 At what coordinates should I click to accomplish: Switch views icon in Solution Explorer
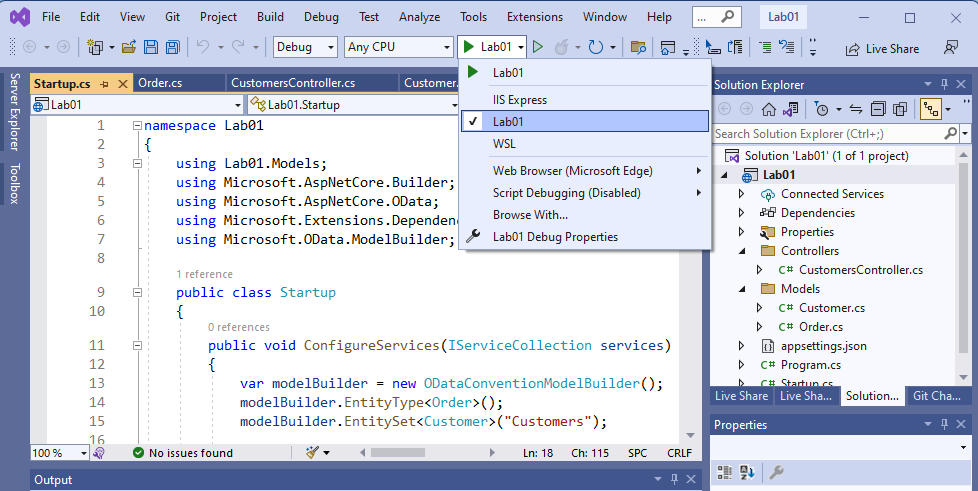790,110
